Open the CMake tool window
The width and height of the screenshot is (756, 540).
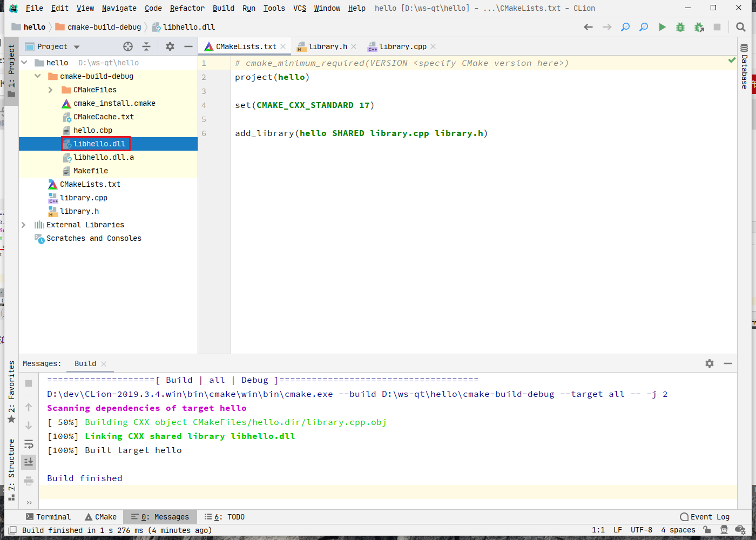tap(100, 517)
